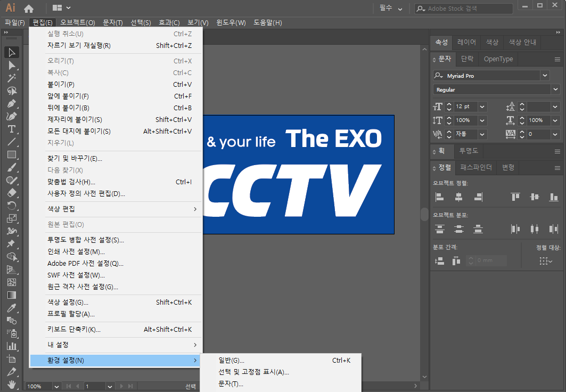Image resolution: width=566 pixels, height=392 pixels.
Task: Open the arrange documents layout dropdown
Action: pyautogui.click(x=61, y=7)
